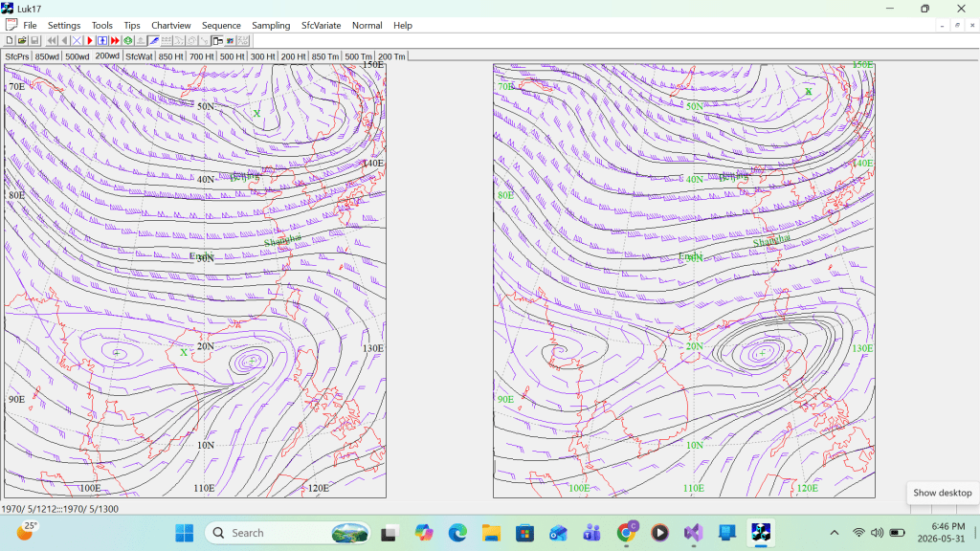Image resolution: width=980 pixels, height=551 pixels.
Task: Click the colorful palette toolbar icon
Action: click(230, 40)
